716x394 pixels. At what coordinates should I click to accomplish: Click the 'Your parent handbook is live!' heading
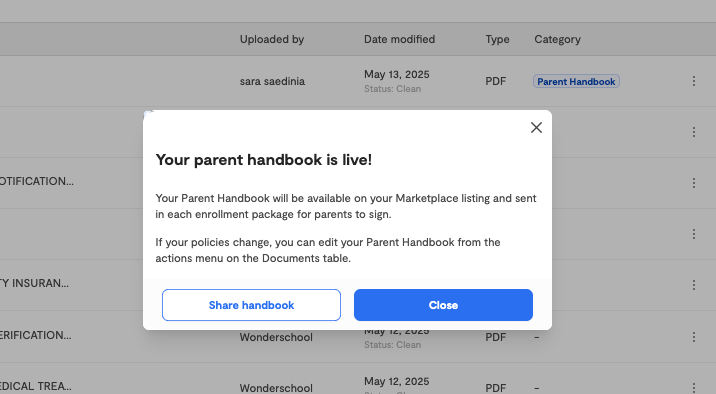[263, 160]
